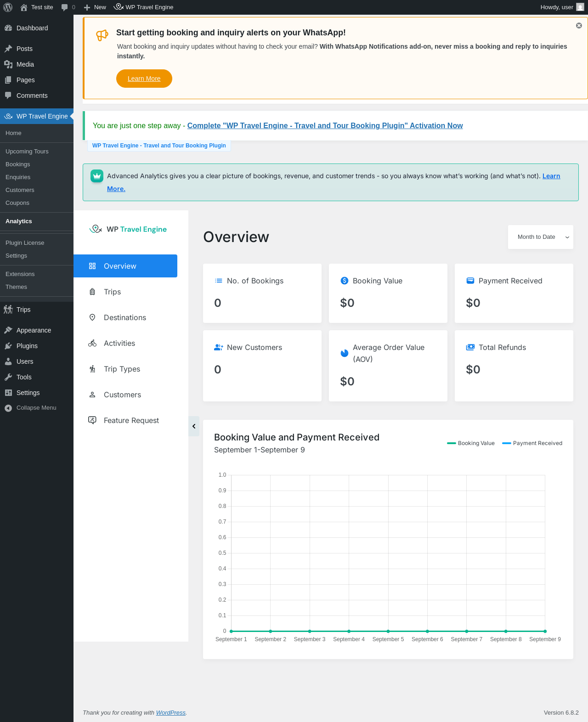Open comments bubble in admin bar
This screenshot has height=722, width=588.
(x=68, y=7)
